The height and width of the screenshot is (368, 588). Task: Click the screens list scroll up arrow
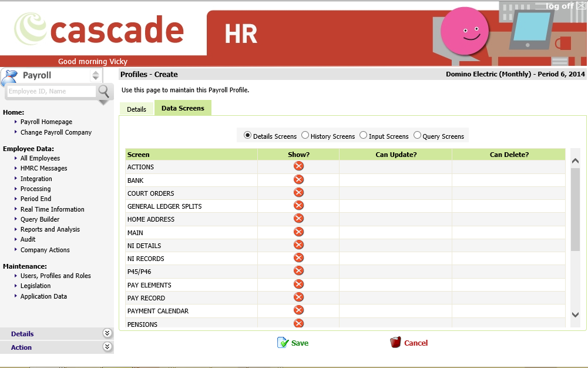point(575,161)
